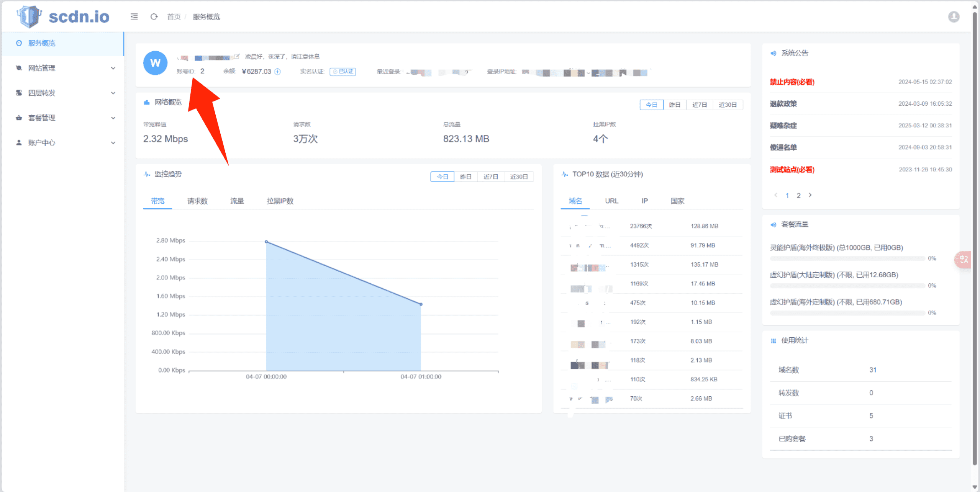The image size is (980, 492).
Task: Select 昨日 in network overview range
Action: (675, 105)
